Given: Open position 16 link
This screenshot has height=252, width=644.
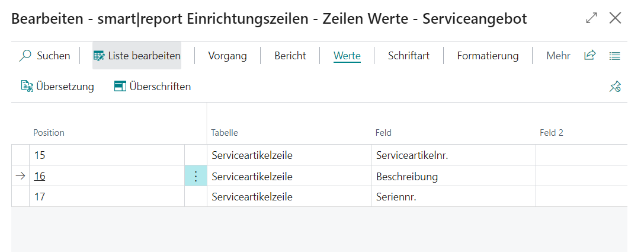Looking at the screenshot, I should (x=40, y=177).
